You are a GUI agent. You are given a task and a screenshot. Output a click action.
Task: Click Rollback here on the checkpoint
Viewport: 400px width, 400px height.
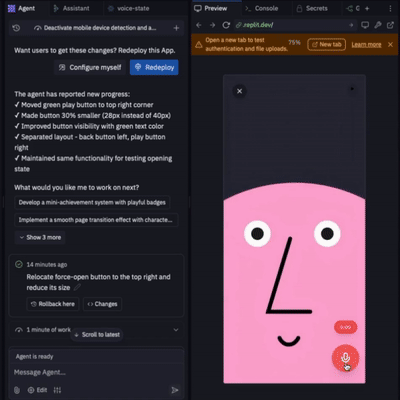pos(53,304)
